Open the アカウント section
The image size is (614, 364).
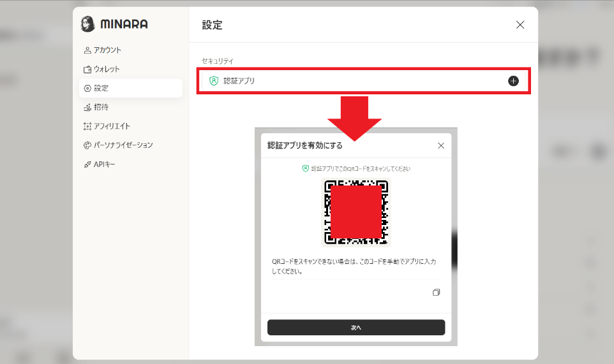pos(102,50)
